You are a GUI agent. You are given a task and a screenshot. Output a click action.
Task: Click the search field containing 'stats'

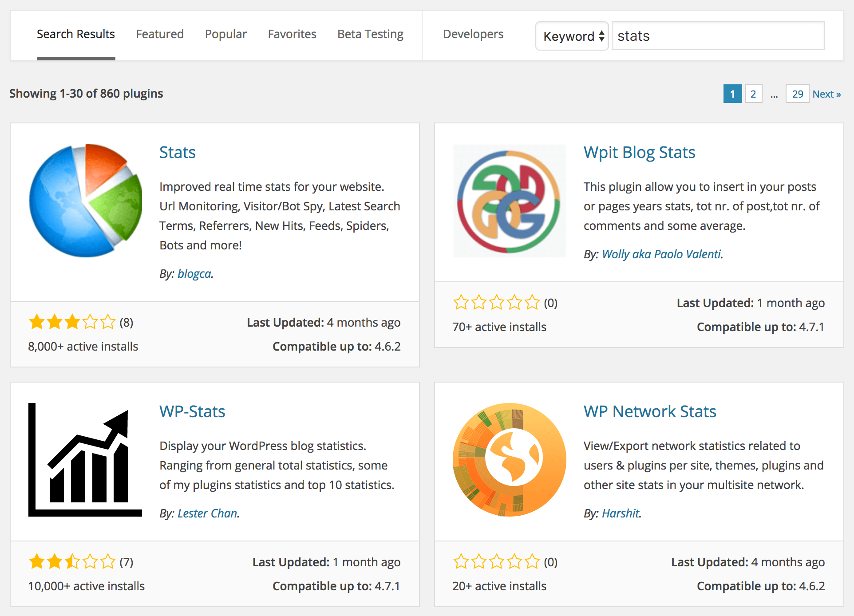click(717, 36)
